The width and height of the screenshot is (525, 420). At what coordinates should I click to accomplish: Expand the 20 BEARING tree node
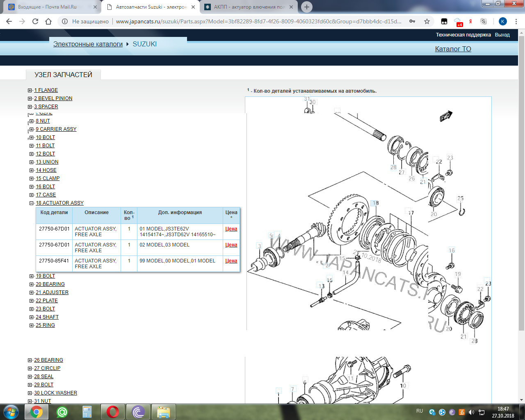[x=32, y=284]
